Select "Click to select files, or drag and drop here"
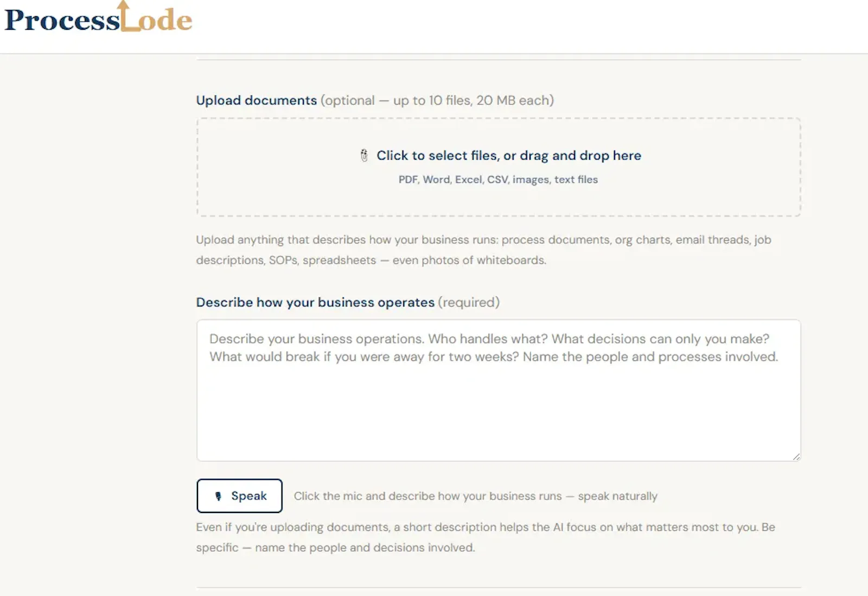 point(509,156)
